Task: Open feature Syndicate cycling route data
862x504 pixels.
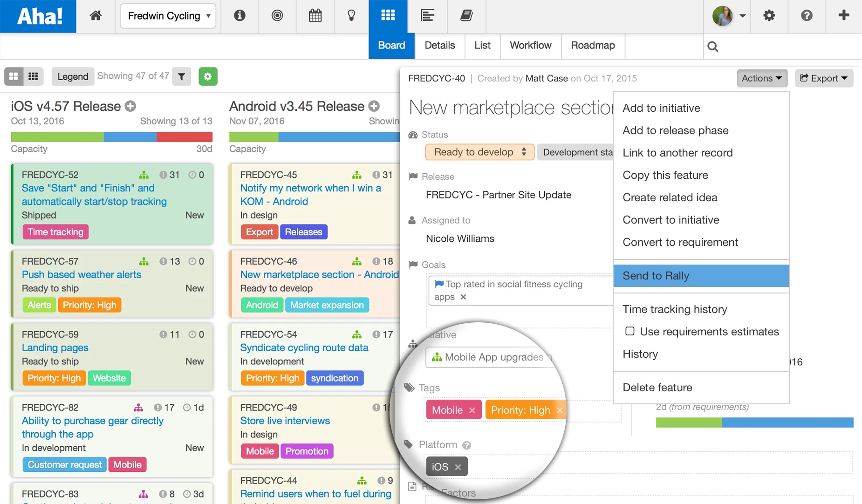Action: pyautogui.click(x=304, y=348)
